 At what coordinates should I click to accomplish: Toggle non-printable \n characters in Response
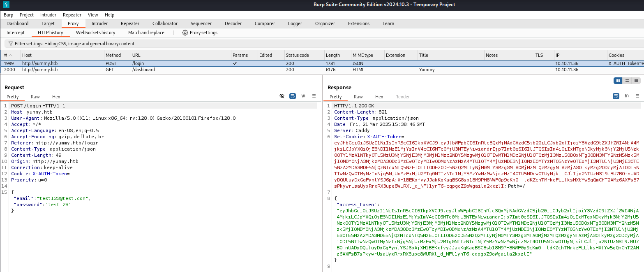point(626,96)
